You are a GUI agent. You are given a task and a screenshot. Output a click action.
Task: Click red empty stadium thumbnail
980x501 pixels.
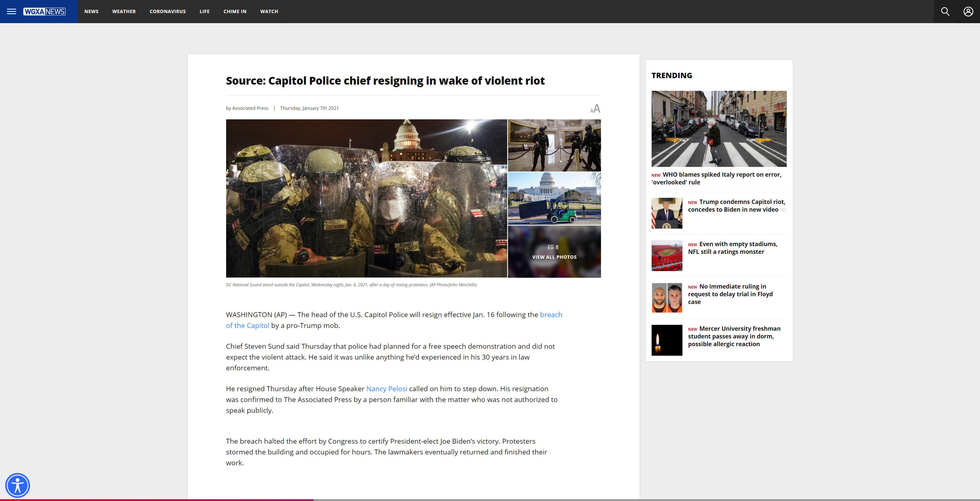pos(667,255)
